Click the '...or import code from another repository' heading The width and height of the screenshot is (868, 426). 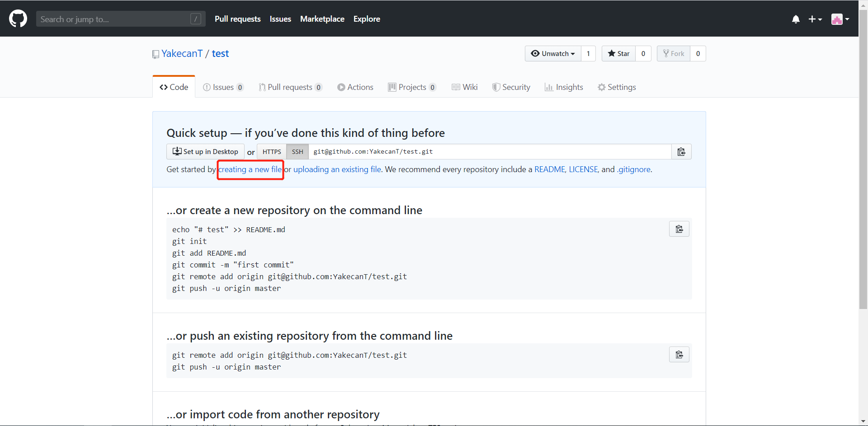[273, 414]
